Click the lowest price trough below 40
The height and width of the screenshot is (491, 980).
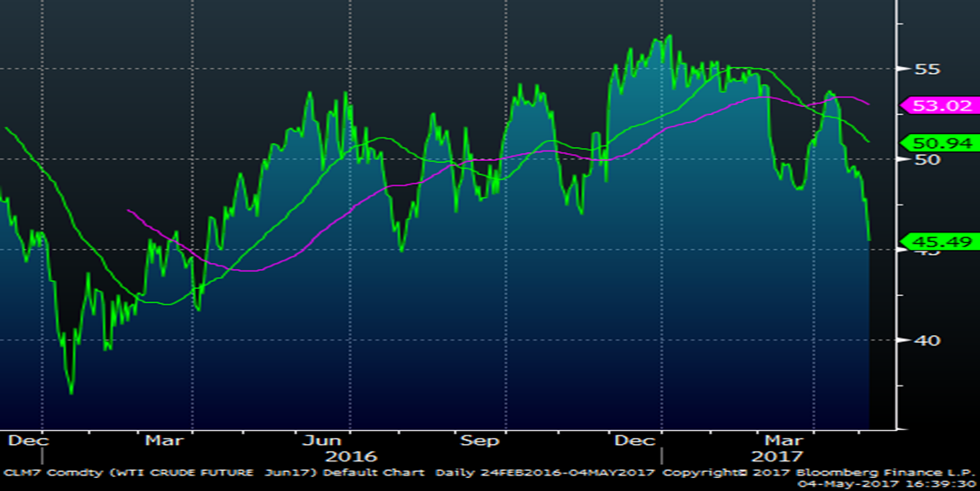71,393
